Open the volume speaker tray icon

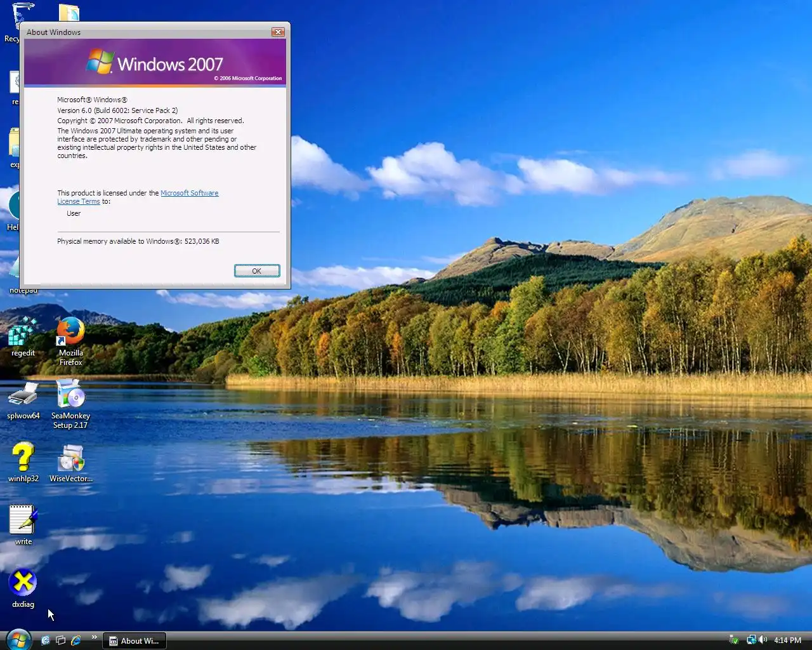click(763, 640)
